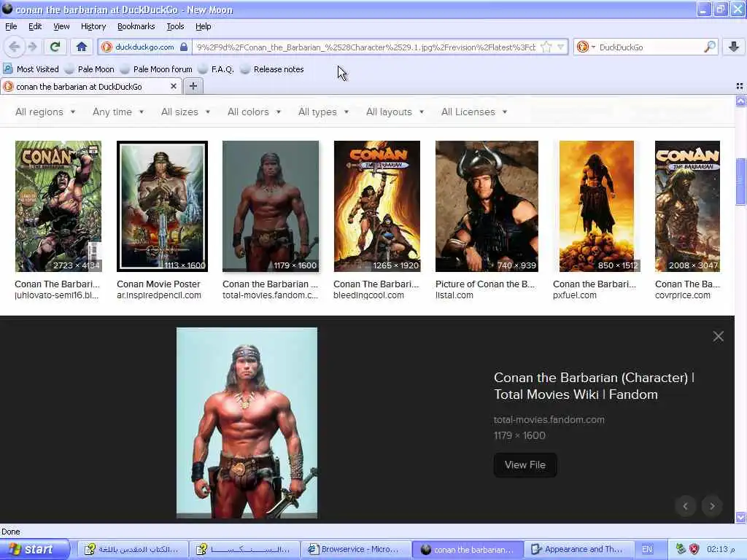
Task: Open the address bar history dropdown arrow
Action: point(561,47)
